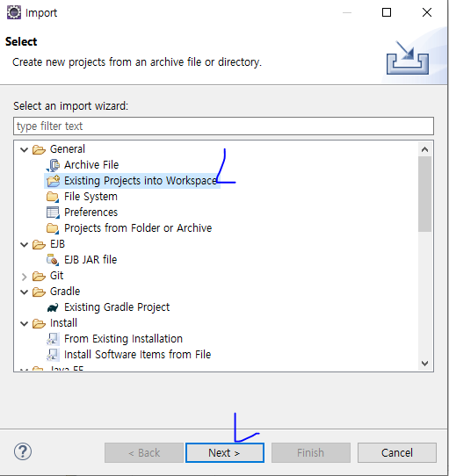Maximize the Import dialog window
Screen dimensions: 449x476
point(387,12)
